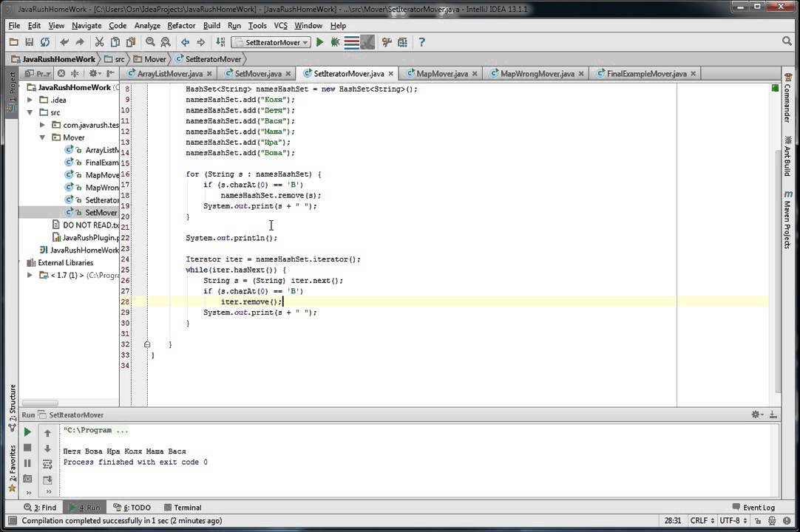Toggle soft-wrap in Run console

47,464
